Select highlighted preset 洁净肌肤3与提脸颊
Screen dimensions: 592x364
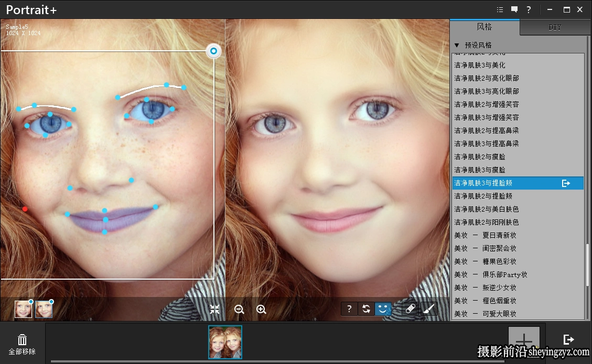[518, 183]
